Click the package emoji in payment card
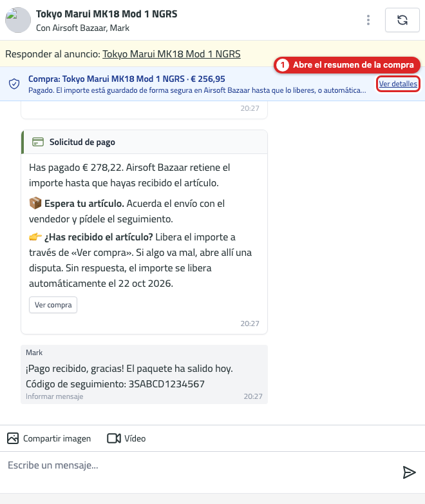Image resolution: width=425 pixels, height=504 pixels. coord(35,203)
